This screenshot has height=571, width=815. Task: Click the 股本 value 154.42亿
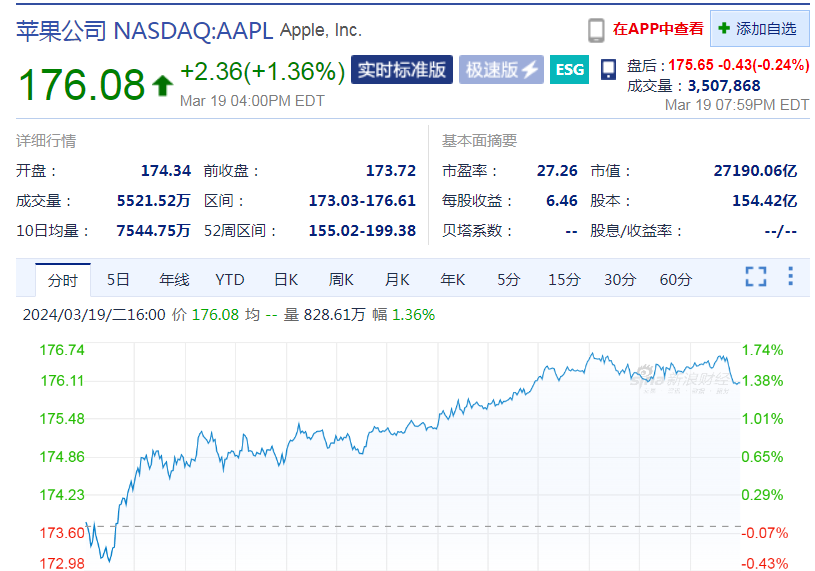[x=765, y=201]
